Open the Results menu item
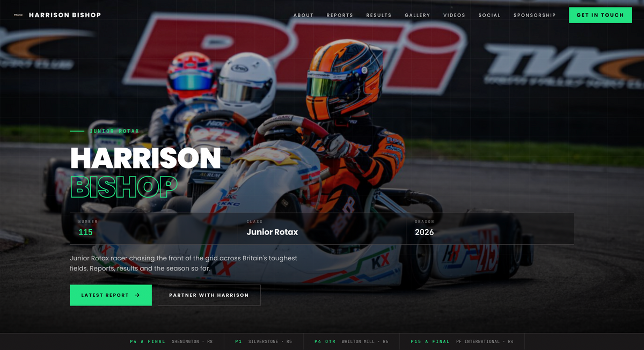Image resolution: width=644 pixels, height=350 pixels. [379, 15]
